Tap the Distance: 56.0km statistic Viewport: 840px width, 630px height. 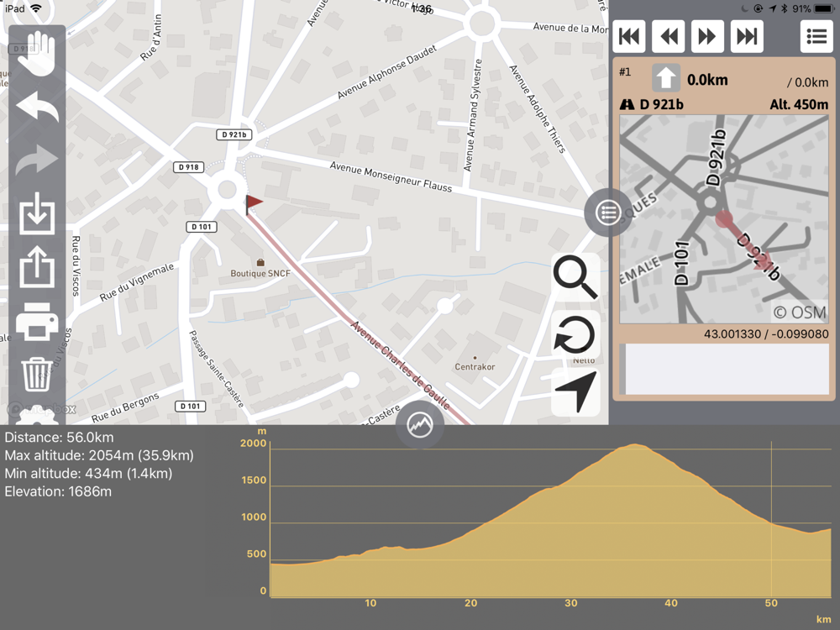click(x=59, y=437)
